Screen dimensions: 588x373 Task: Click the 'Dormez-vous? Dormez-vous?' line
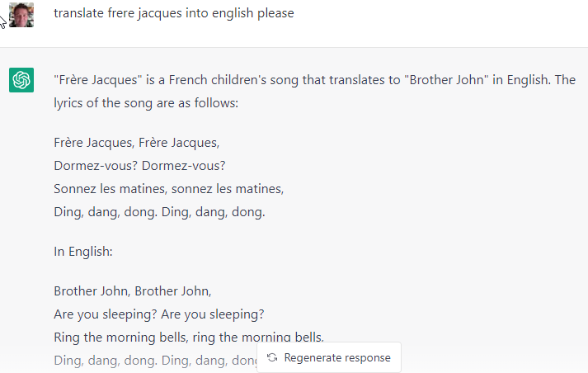[x=139, y=166]
